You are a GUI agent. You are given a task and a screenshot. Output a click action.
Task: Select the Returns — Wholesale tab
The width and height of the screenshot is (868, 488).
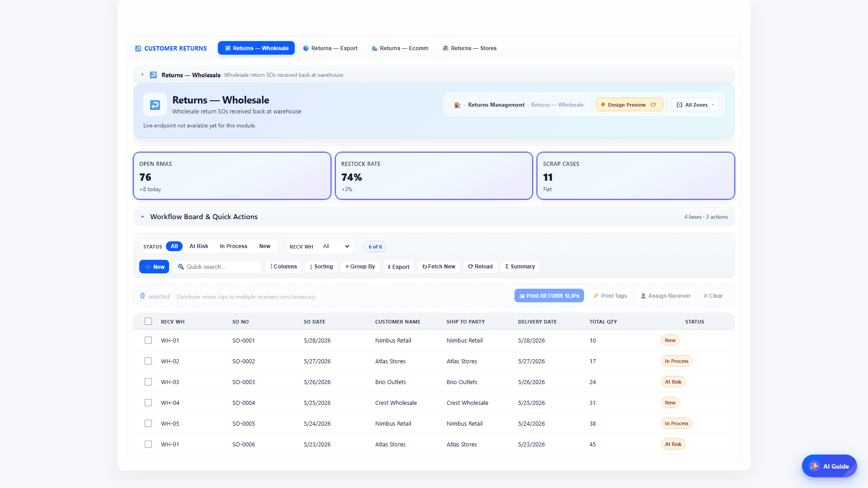[256, 48]
